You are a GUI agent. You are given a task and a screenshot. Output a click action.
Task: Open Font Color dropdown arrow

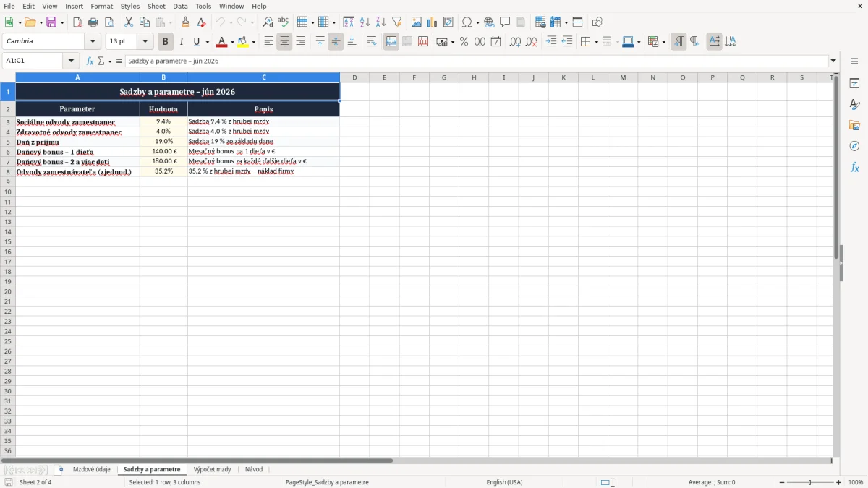(x=231, y=42)
